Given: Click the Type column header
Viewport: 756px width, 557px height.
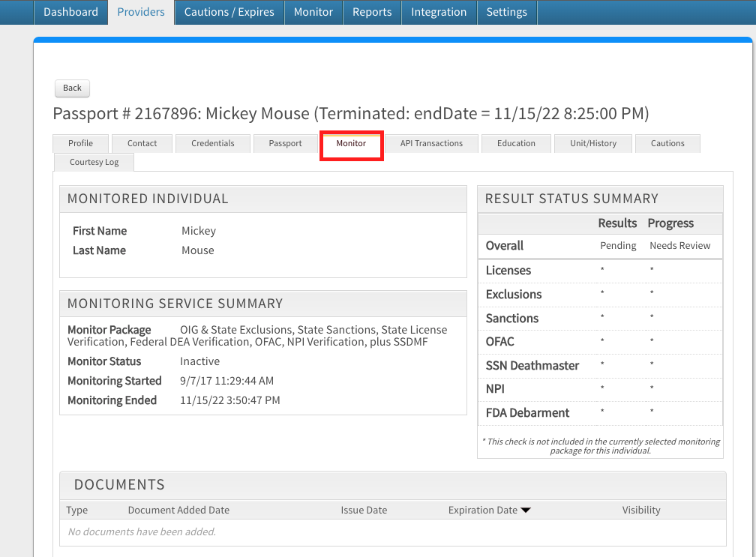Looking at the screenshot, I should 77,511.
